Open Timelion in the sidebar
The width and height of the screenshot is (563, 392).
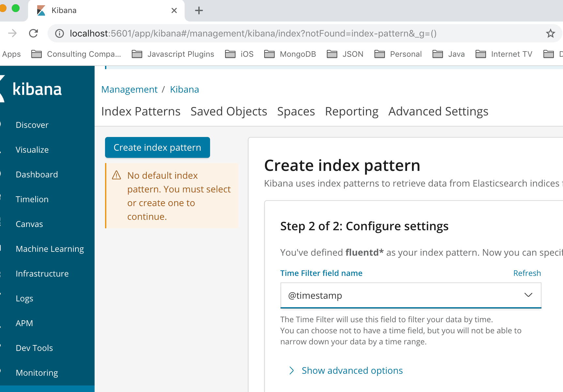(x=32, y=199)
